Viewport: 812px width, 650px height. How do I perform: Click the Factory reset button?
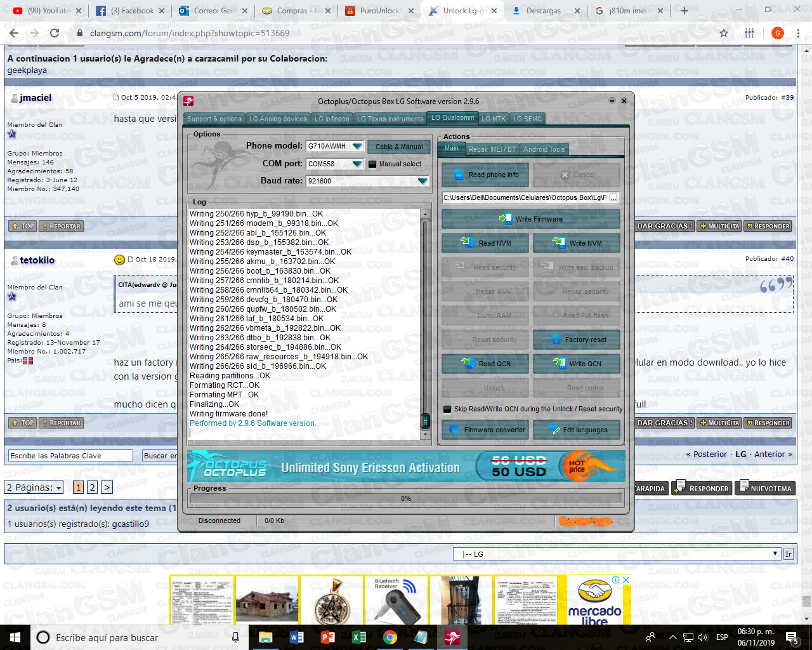click(576, 340)
